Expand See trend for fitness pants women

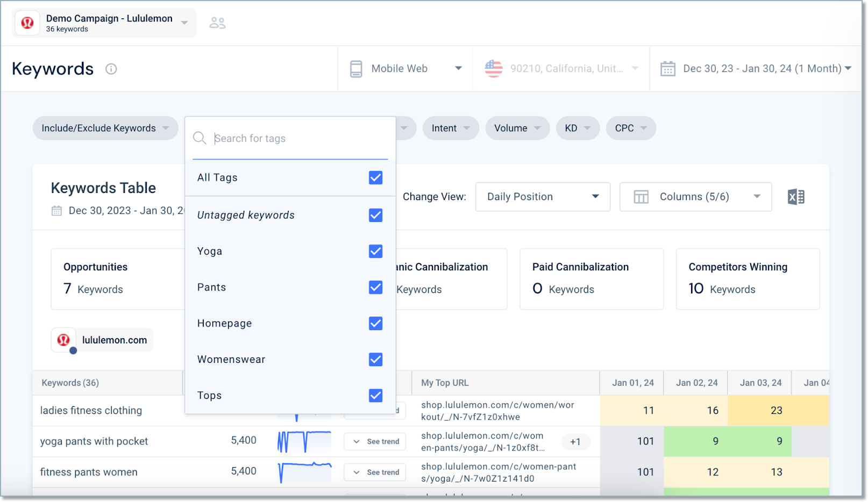point(375,472)
